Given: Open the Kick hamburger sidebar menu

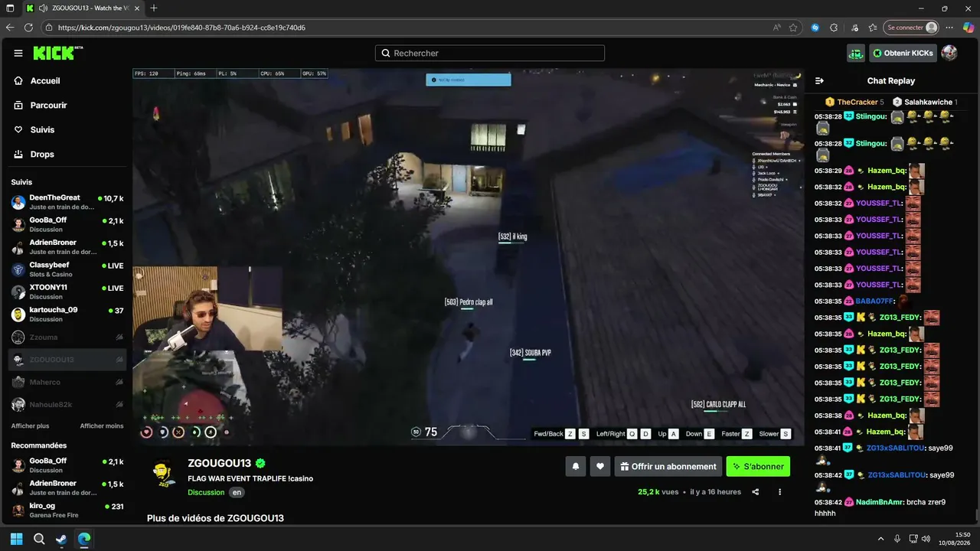Looking at the screenshot, I should click(x=18, y=54).
